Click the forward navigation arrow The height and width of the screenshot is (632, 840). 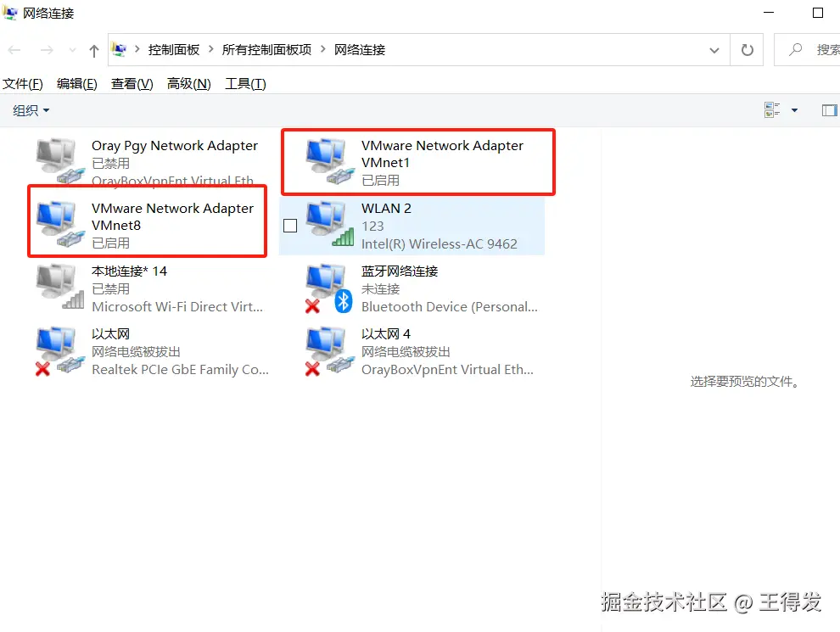coord(47,50)
